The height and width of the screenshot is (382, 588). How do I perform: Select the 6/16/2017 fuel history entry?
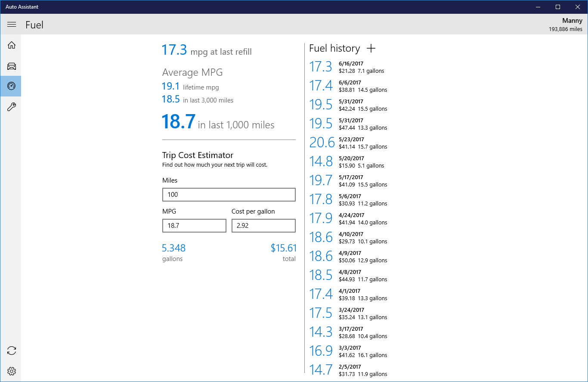click(x=348, y=67)
